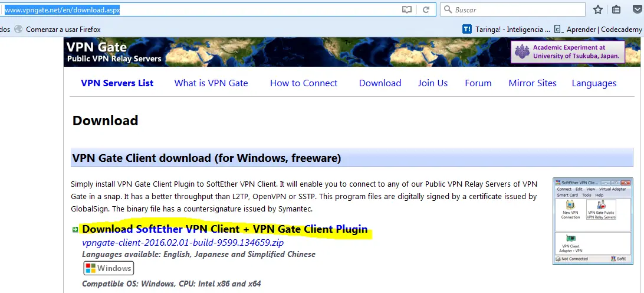Click the University of Tsukuba crest icon
The height and width of the screenshot is (293, 644).
pos(523,51)
